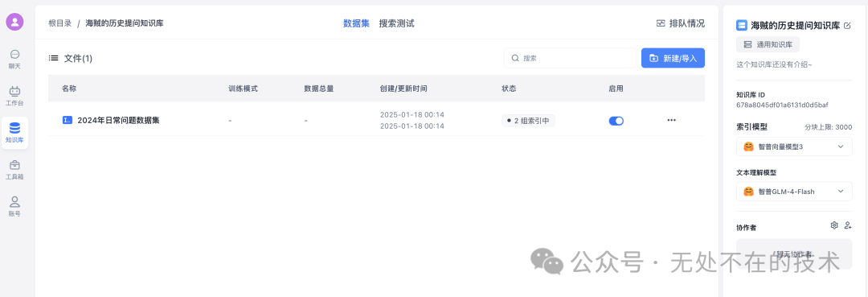Viewport: 868px width, 297px height.
Task: Click the 协作者 section label
Action: pos(747,227)
